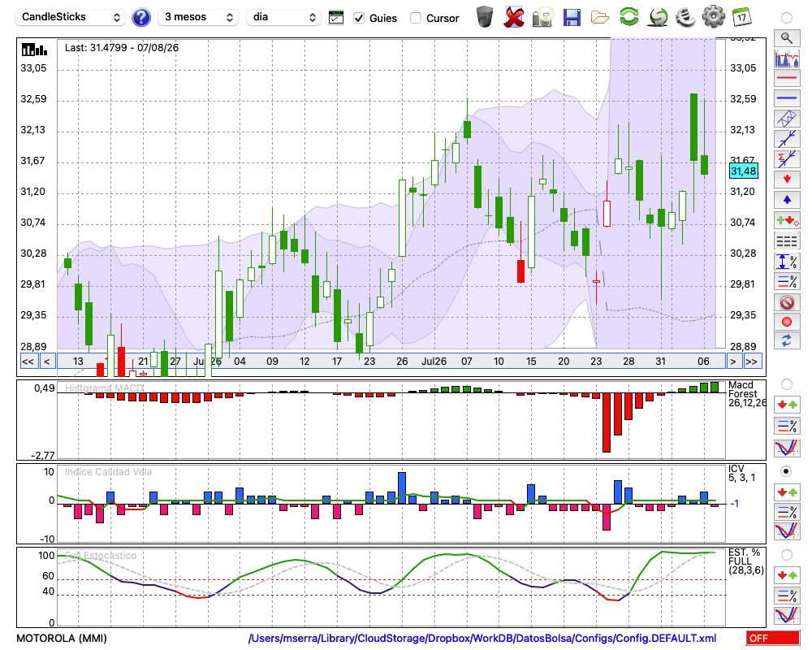
Task: Select the magnifying glass zoom tool
Action: pos(787,38)
